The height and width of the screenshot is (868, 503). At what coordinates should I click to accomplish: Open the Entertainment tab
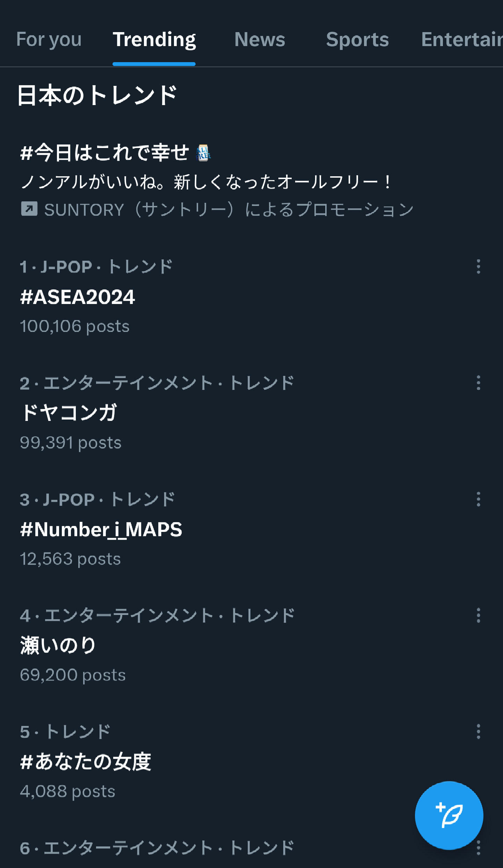point(461,39)
